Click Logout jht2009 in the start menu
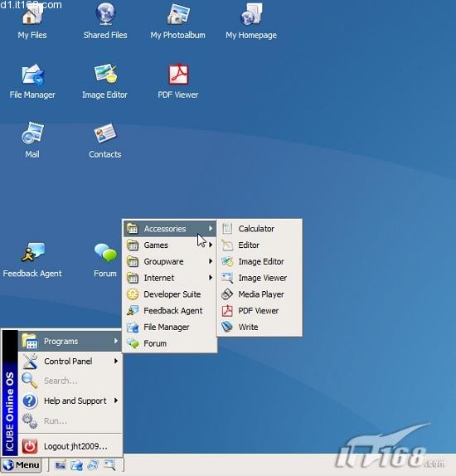 [x=70, y=446]
